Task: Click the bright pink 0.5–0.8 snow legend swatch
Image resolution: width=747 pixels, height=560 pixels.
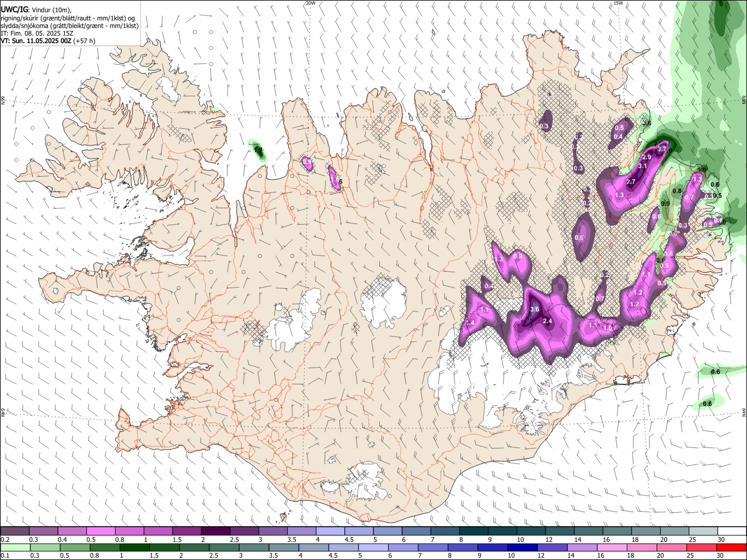Action: (100, 531)
